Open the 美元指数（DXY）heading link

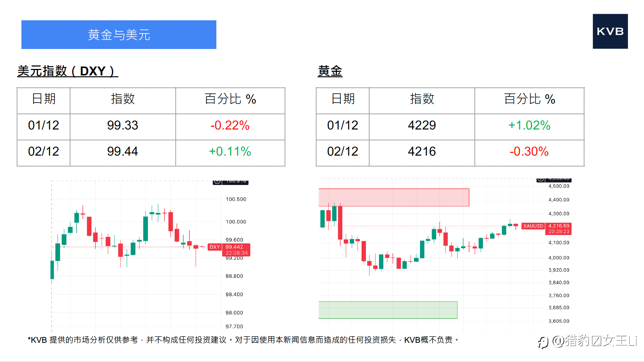(68, 71)
